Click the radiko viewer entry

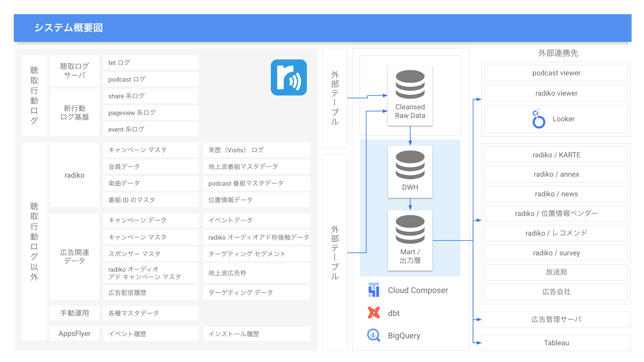coord(556,93)
